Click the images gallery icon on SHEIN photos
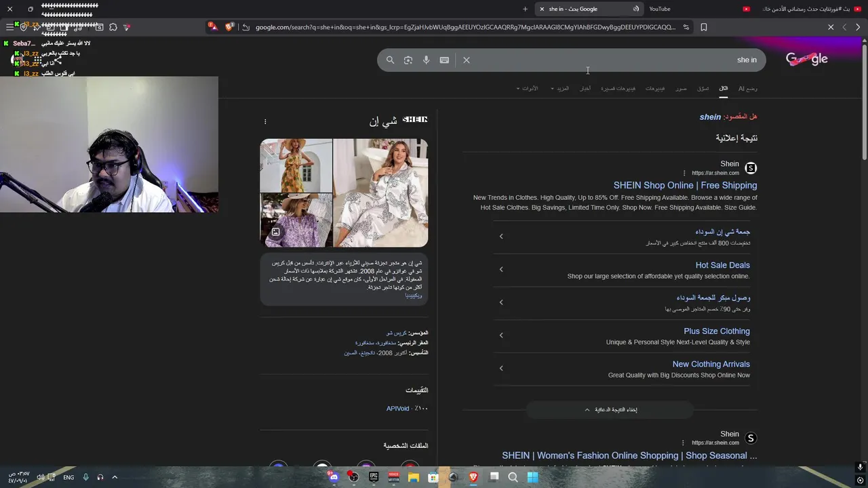 point(276,232)
